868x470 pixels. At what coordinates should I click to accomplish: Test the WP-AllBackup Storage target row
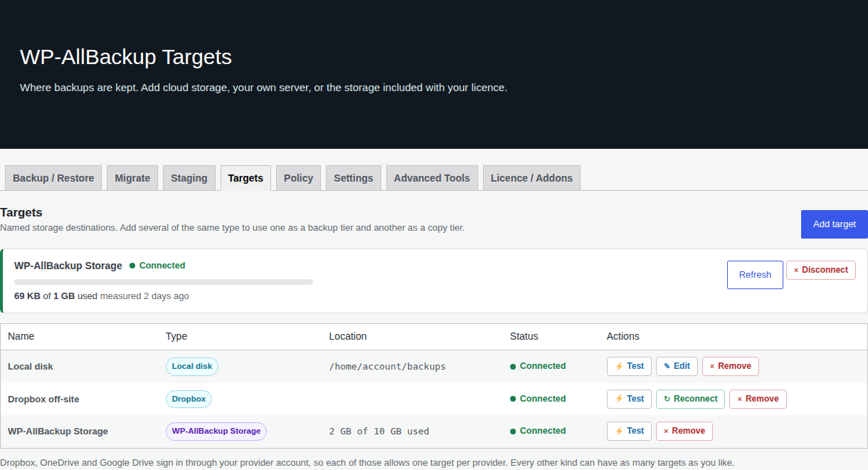tap(629, 431)
